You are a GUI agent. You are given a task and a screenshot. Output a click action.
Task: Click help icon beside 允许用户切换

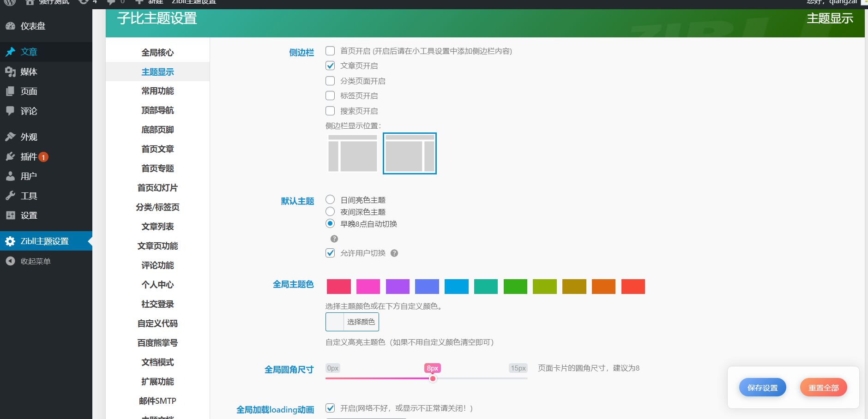(x=394, y=253)
